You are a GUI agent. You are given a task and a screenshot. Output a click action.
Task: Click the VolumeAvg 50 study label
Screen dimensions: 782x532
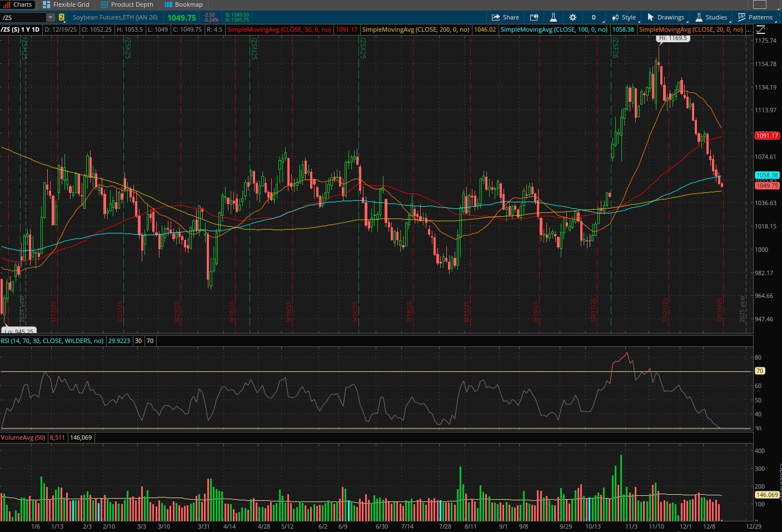24,437
